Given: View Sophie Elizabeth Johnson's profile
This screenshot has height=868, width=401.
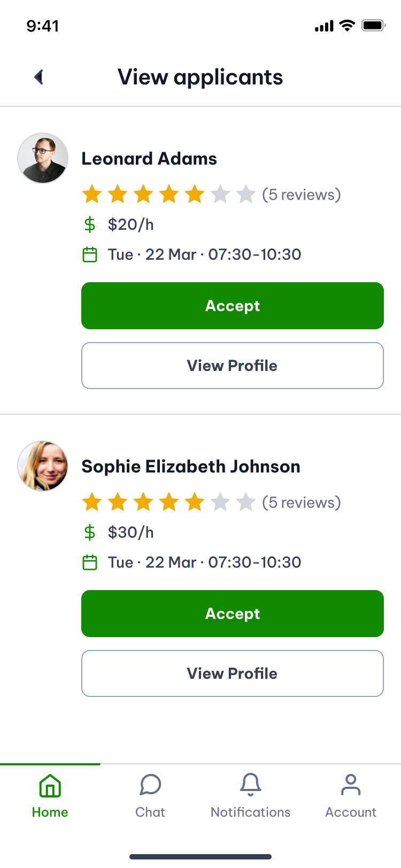Looking at the screenshot, I should pyautogui.click(x=233, y=673).
